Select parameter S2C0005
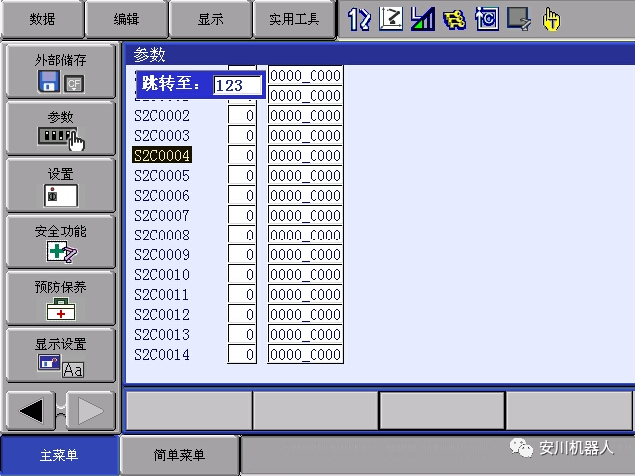This screenshot has width=635, height=476. pyautogui.click(x=162, y=175)
